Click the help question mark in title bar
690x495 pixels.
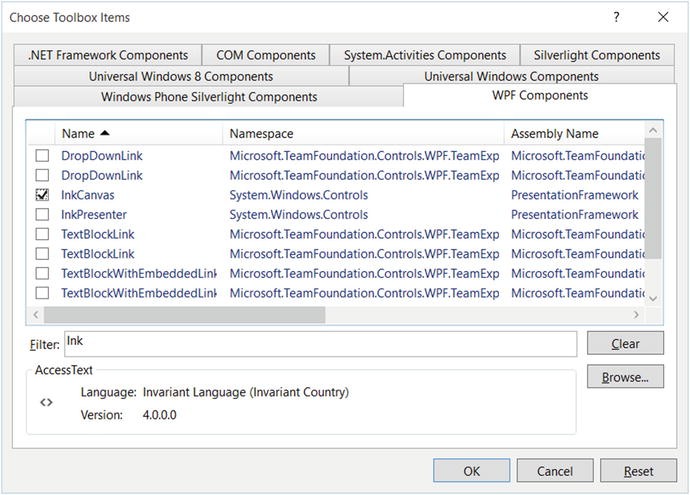click(x=617, y=17)
